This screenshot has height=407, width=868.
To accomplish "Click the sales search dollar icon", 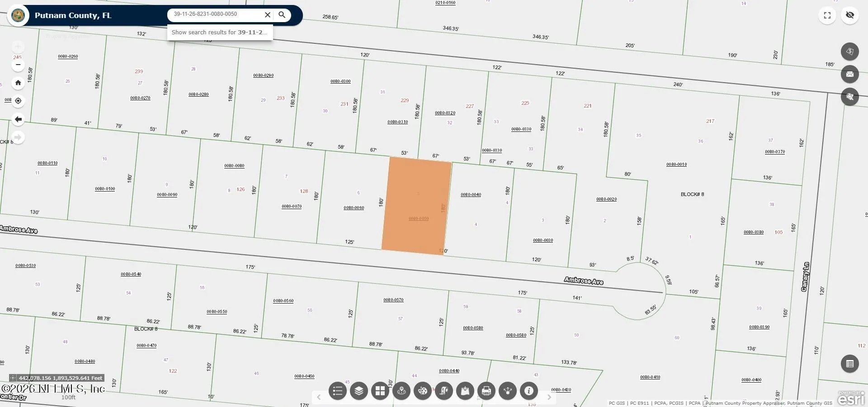I will (850, 51).
